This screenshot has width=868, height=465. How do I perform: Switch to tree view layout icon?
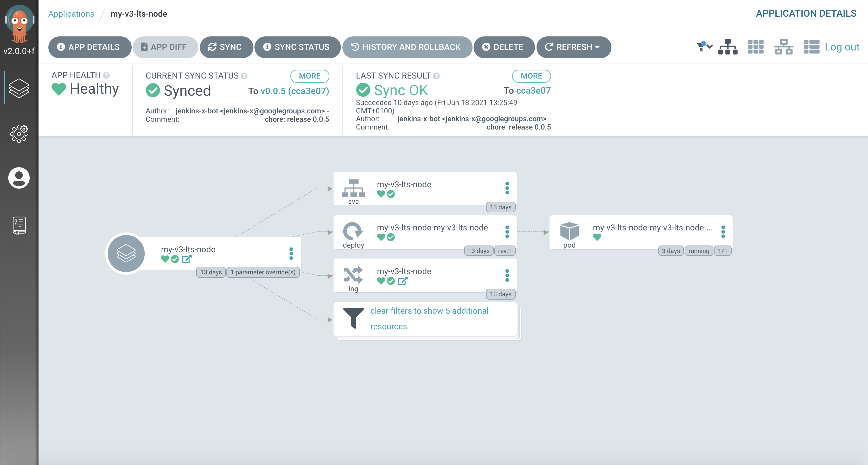click(x=727, y=47)
